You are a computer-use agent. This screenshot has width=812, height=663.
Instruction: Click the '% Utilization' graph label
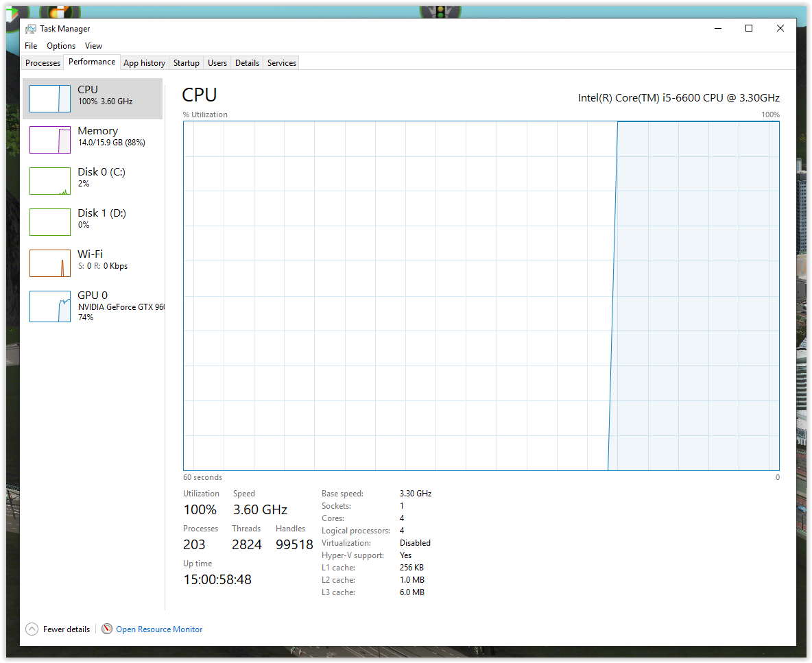click(x=205, y=114)
